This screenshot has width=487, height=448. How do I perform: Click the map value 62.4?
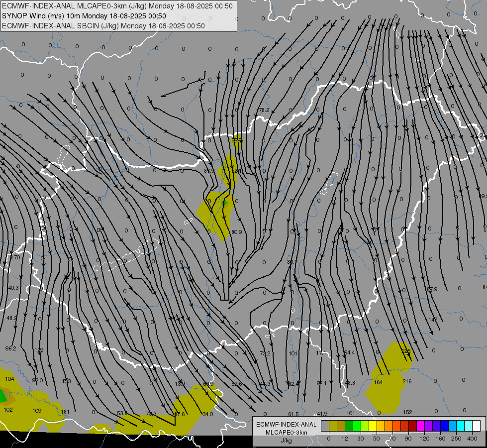click(x=293, y=384)
